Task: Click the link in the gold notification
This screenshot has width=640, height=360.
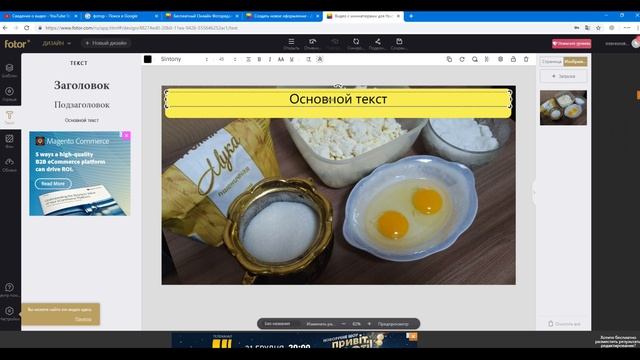Action: click(83, 319)
